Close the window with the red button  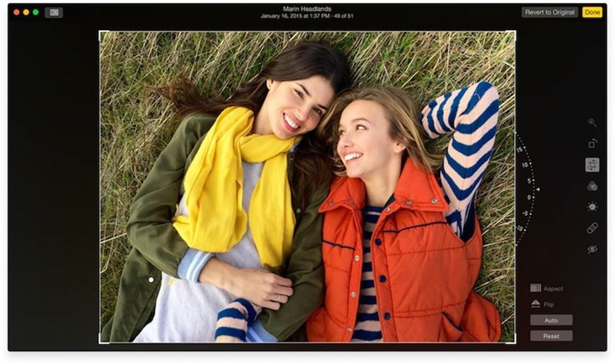(16, 12)
